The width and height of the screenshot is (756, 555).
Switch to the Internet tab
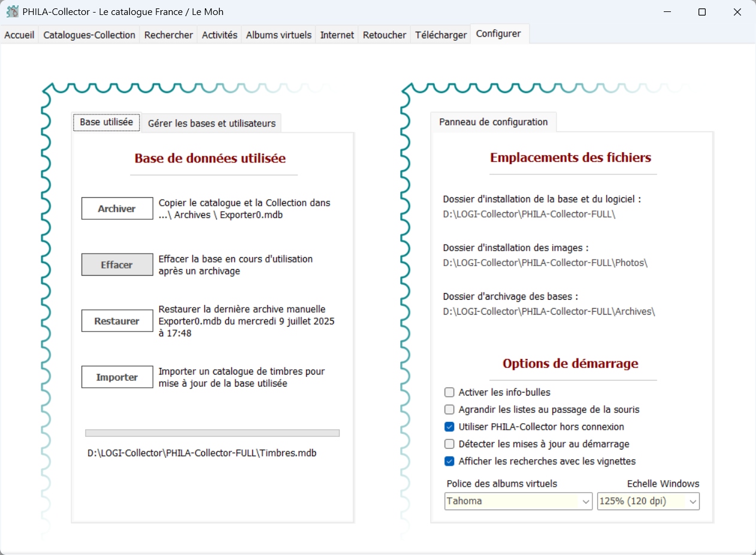pos(337,35)
